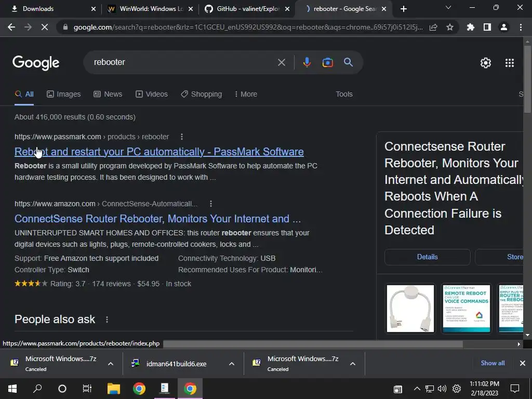
Task: Open People also ask options menu
Action: (x=107, y=320)
